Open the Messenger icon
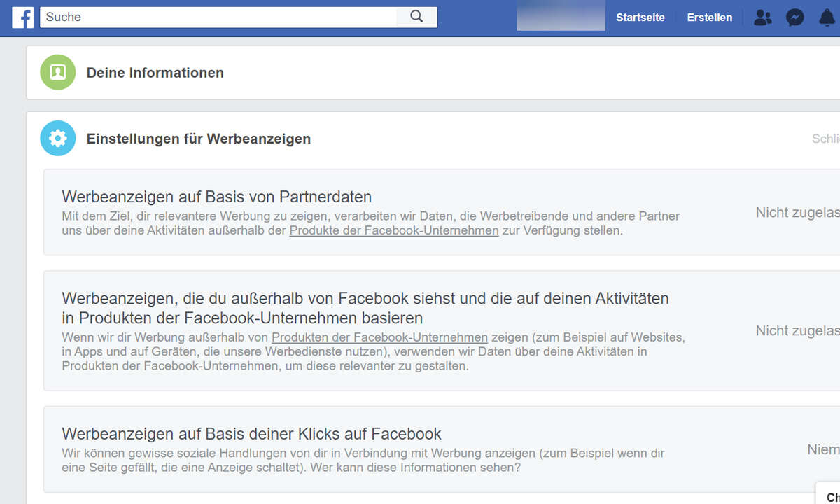 [795, 17]
